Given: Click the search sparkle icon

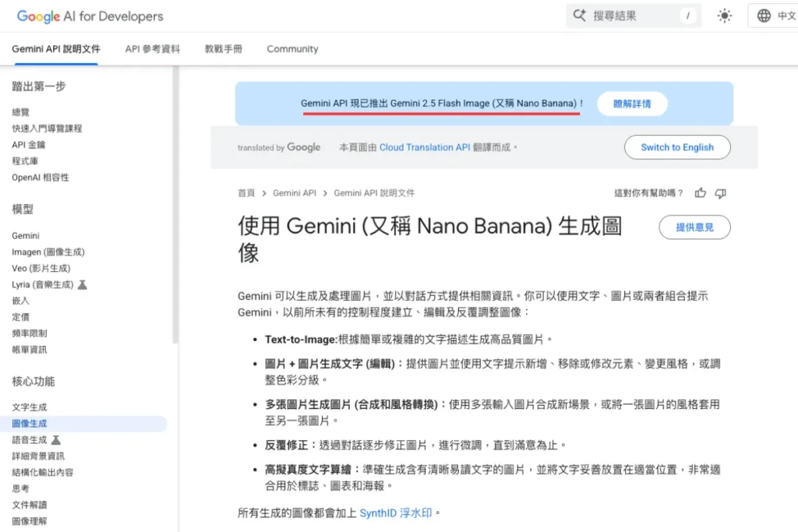Looking at the screenshot, I should pos(579,16).
